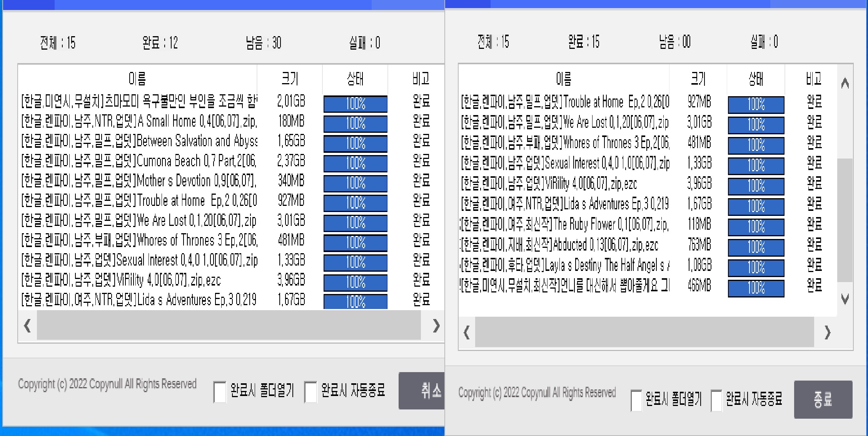Check '완료시 폴더열기' in left window

coord(220,392)
